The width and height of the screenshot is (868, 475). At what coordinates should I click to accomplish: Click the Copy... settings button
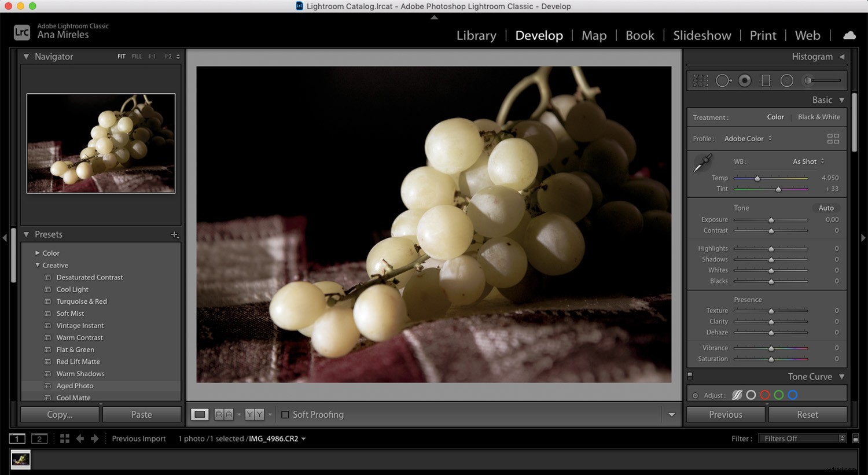point(60,415)
